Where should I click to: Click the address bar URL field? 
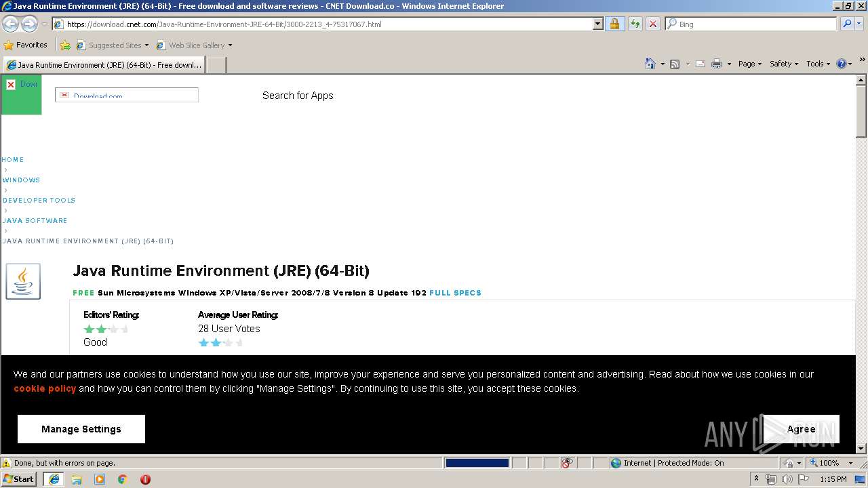322,24
